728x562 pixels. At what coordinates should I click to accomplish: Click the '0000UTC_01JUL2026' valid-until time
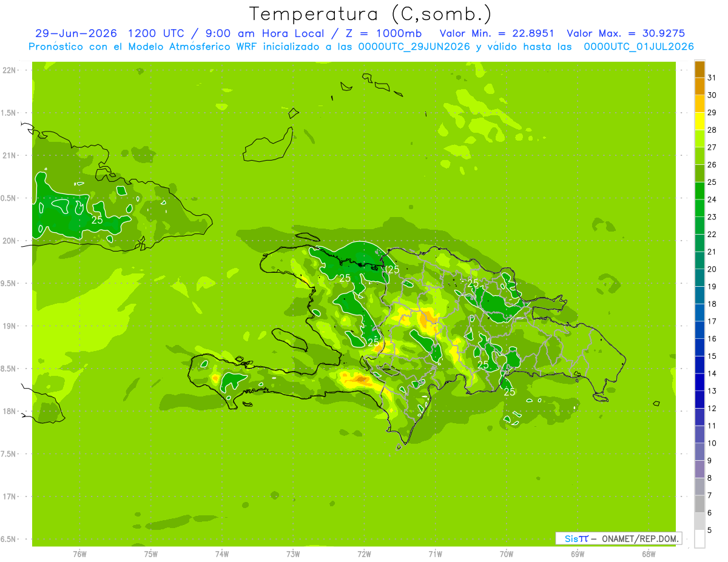[x=639, y=47]
